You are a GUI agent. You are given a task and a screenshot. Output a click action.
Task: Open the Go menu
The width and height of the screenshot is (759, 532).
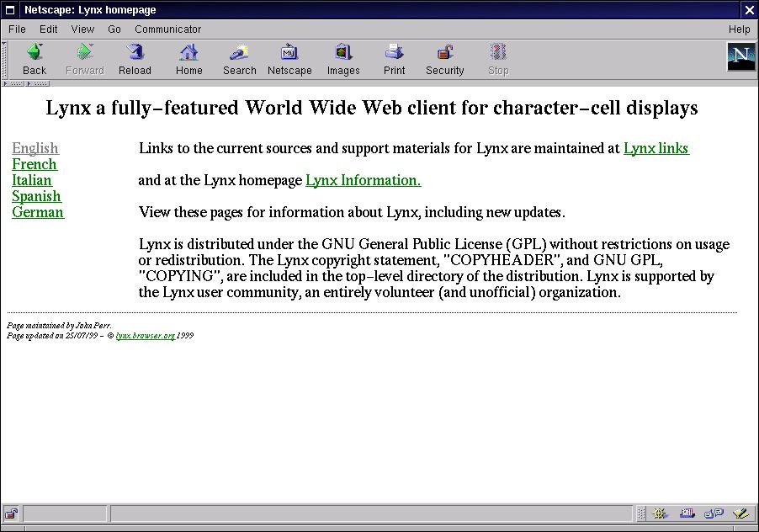(x=114, y=29)
